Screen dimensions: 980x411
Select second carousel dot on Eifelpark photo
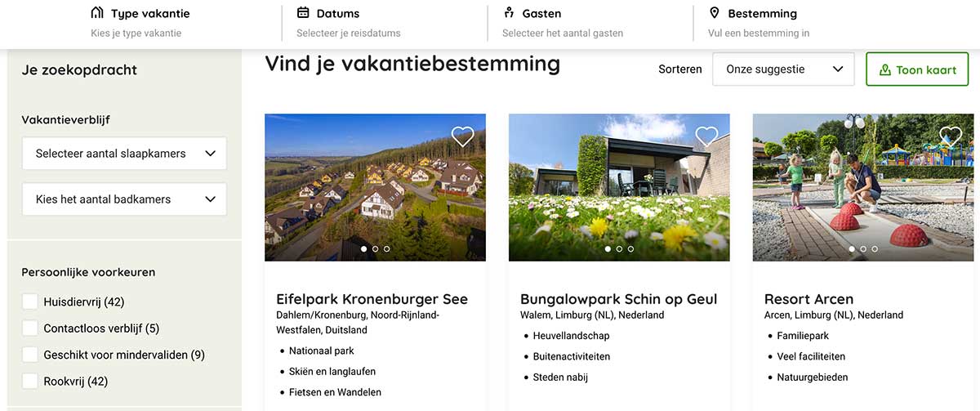point(375,248)
